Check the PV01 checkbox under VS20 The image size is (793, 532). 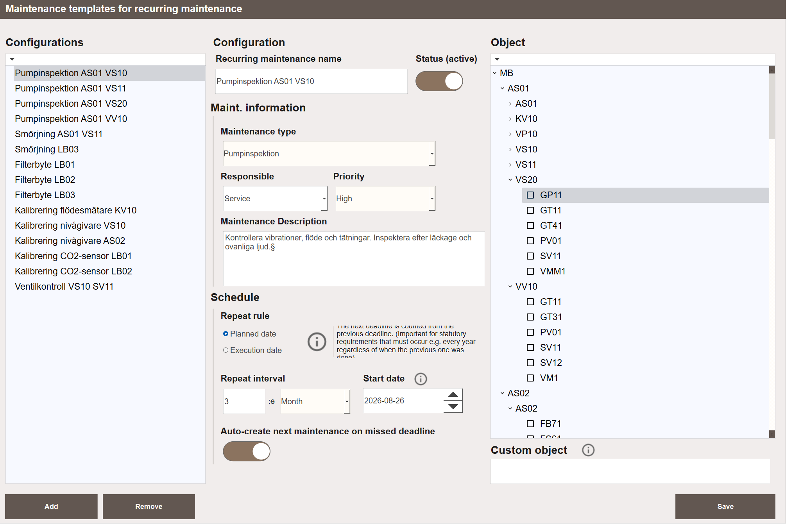pyautogui.click(x=530, y=241)
